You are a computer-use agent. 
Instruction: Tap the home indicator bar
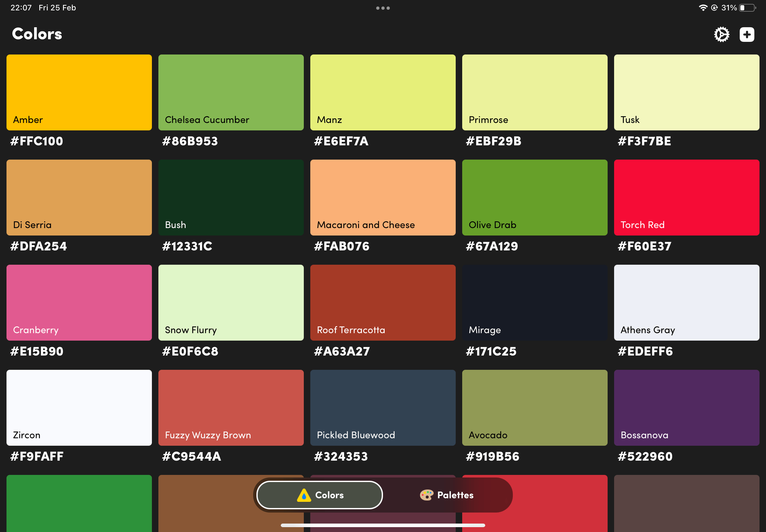point(382,525)
